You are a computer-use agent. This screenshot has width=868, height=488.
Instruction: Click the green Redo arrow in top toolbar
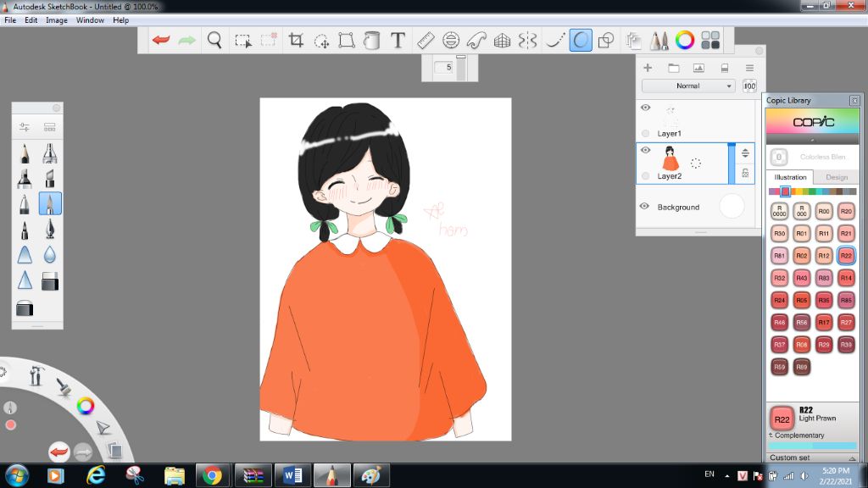pos(187,41)
